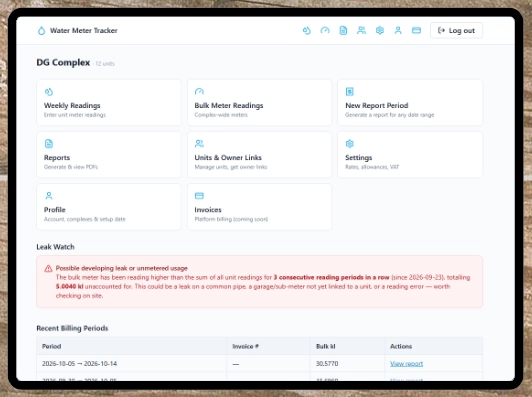This screenshot has width=532, height=397.
Task: Open Settings gear icon in header
Action: click(380, 31)
